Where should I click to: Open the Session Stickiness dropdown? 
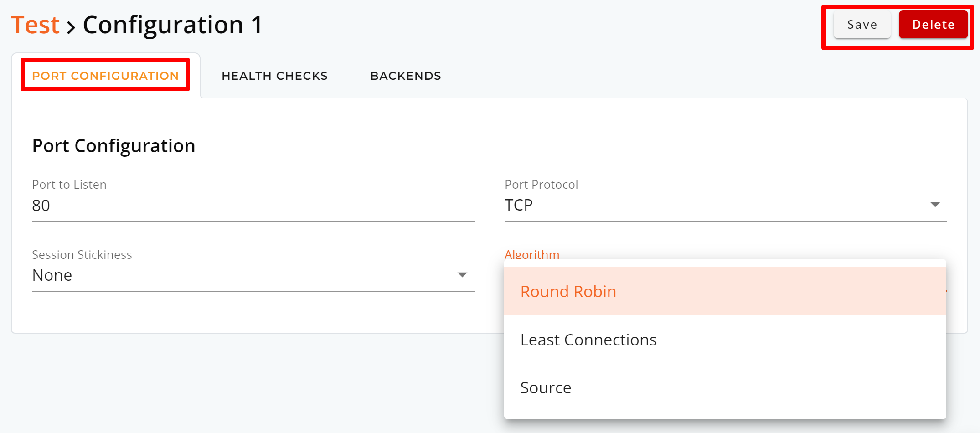(253, 275)
